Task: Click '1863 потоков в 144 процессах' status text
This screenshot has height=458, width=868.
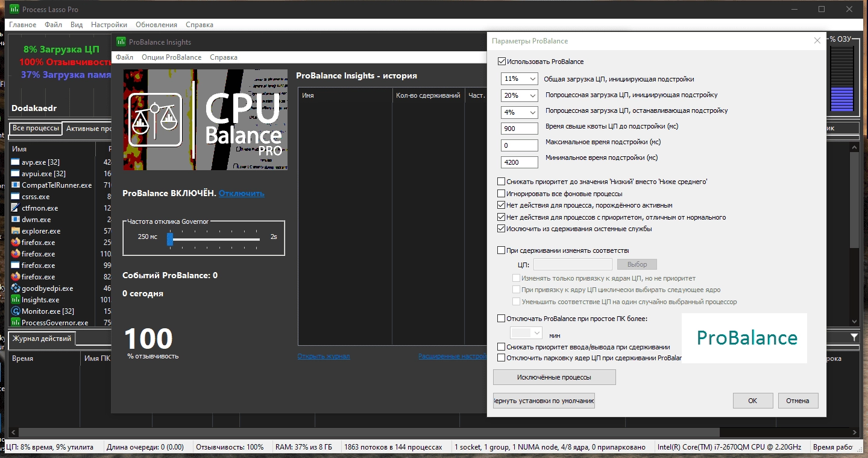Action: click(x=393, y=447)
